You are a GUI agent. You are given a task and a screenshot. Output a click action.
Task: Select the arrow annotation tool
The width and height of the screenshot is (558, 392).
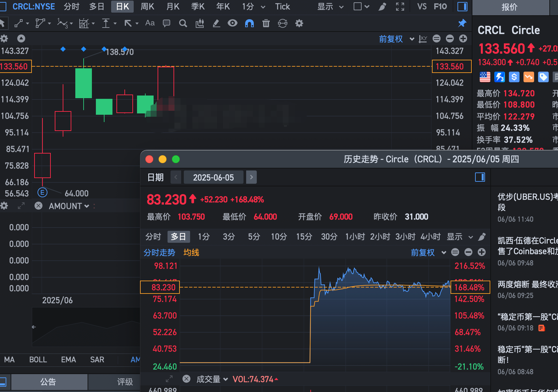[x=128, y=23]
